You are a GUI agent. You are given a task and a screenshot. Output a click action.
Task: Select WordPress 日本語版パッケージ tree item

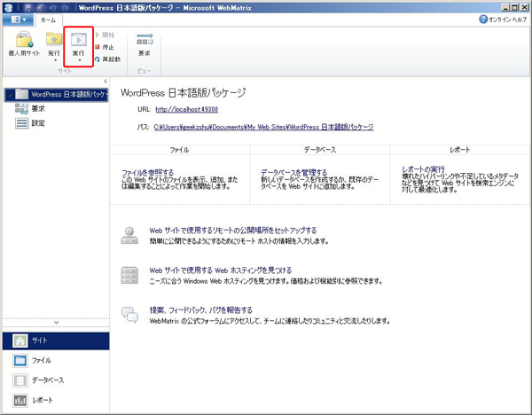(x=57, y=94)
